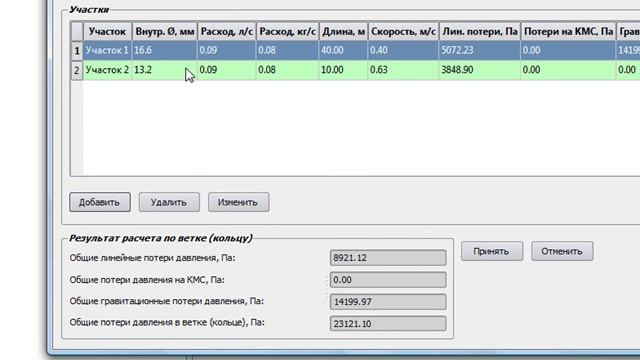The height and width of the screenshot is (360, 640).
Task: Select row header 2 in table
Action: (x=77, y=70)
